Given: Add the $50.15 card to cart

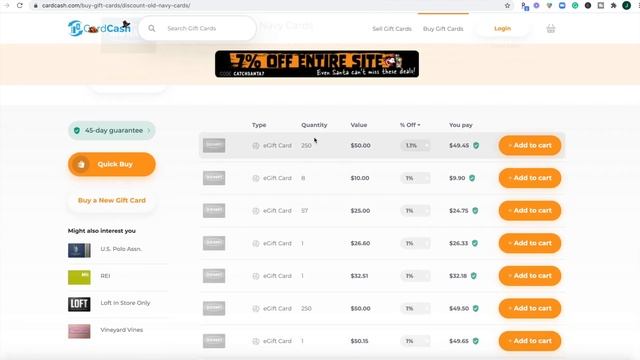Looking at the screenshot, I should pyautogui.click(x=530, y=341).
